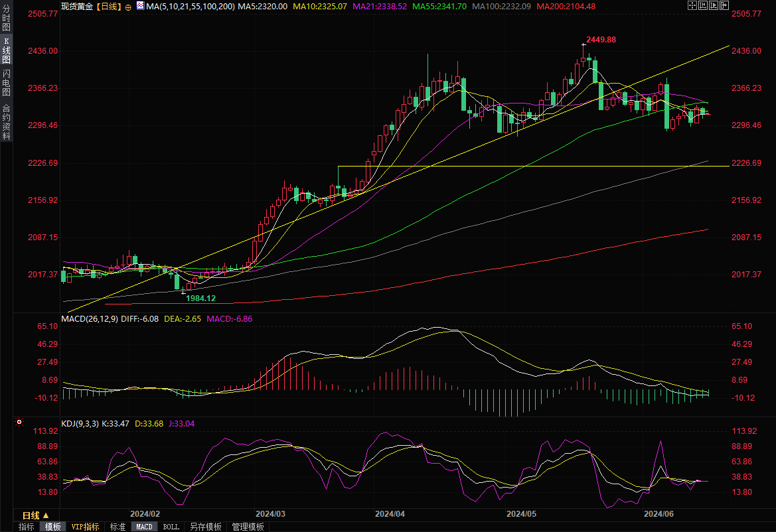Open MACD(26,12,9) indicator parameters
The width and height of the screenshot is (776, 532).
(90, 319)
